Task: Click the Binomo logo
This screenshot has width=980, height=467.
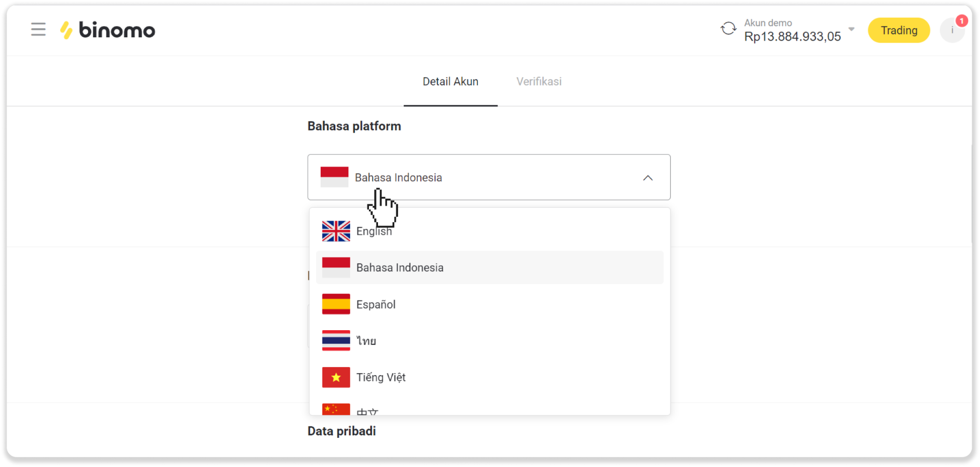Action: pyautogui.click(x=108, y=30)
